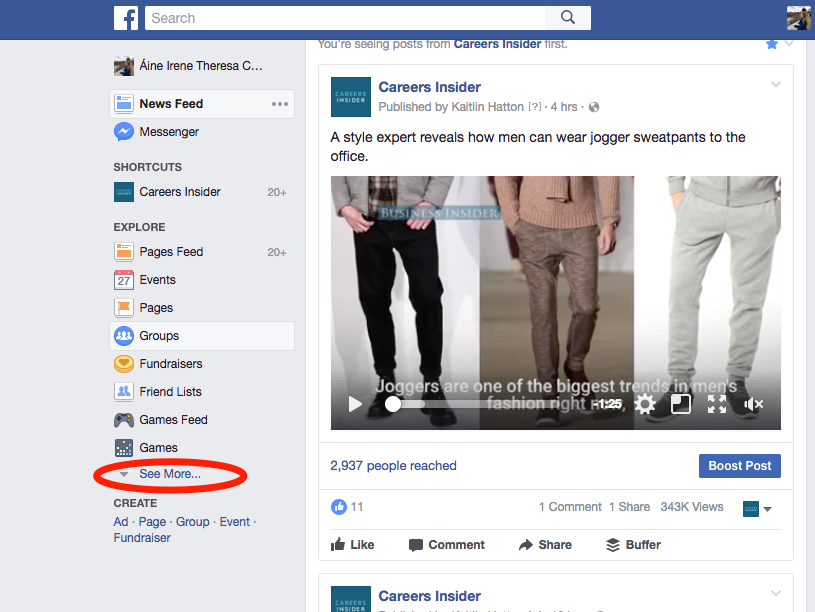
Task: Click the blue like reaction count icon
Action: pyautogui.click(x=339, y=506)
